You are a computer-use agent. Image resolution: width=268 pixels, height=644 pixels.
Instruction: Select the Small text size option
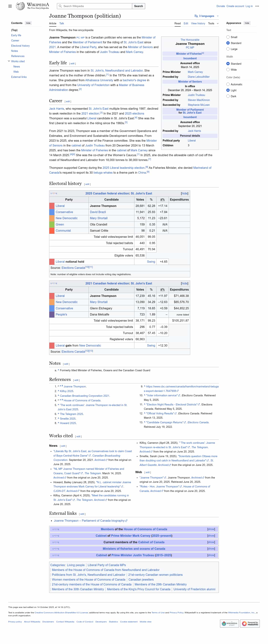tap(228, 37)
